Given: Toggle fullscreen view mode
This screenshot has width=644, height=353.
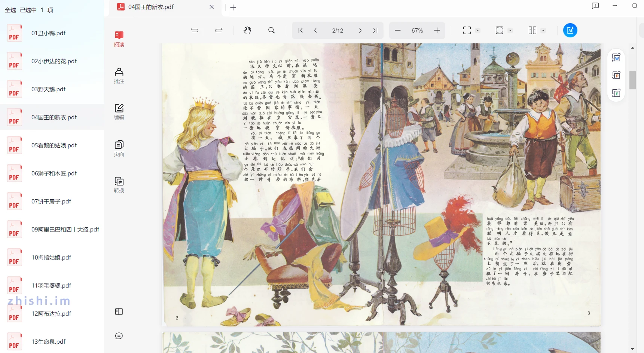Looking at the screenshot, I should (x=467, y=30).
